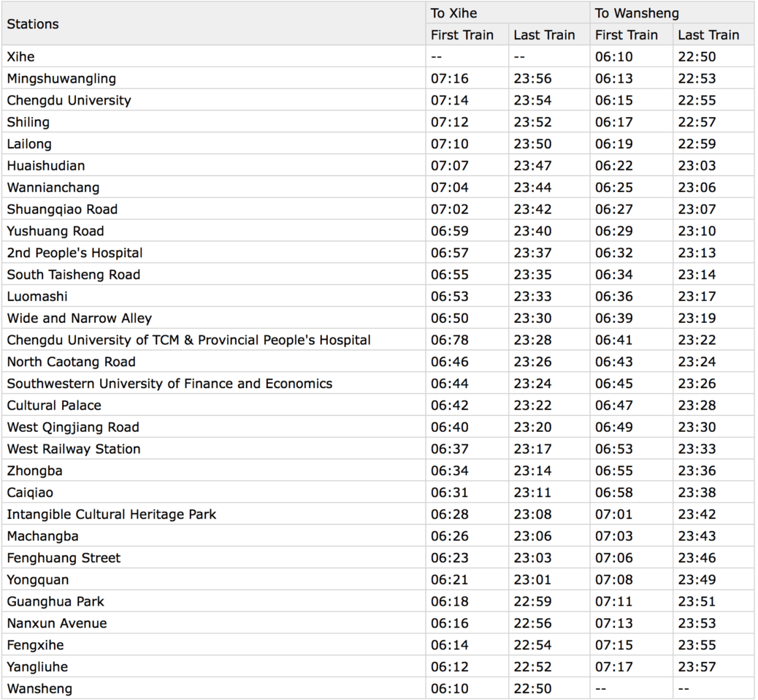Click Xihe's 06:10 first train time

click(613, 56)
